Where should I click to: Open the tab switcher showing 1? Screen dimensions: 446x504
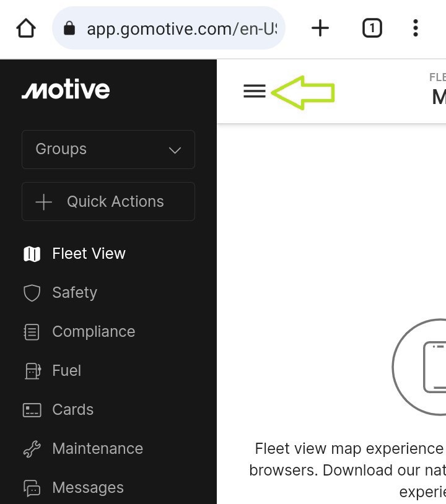(372, 28)
